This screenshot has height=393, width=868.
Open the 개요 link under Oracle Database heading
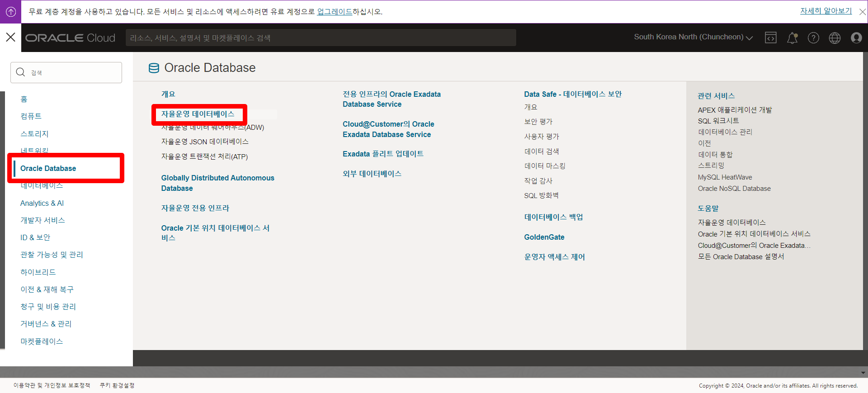[x=168, y=94]
